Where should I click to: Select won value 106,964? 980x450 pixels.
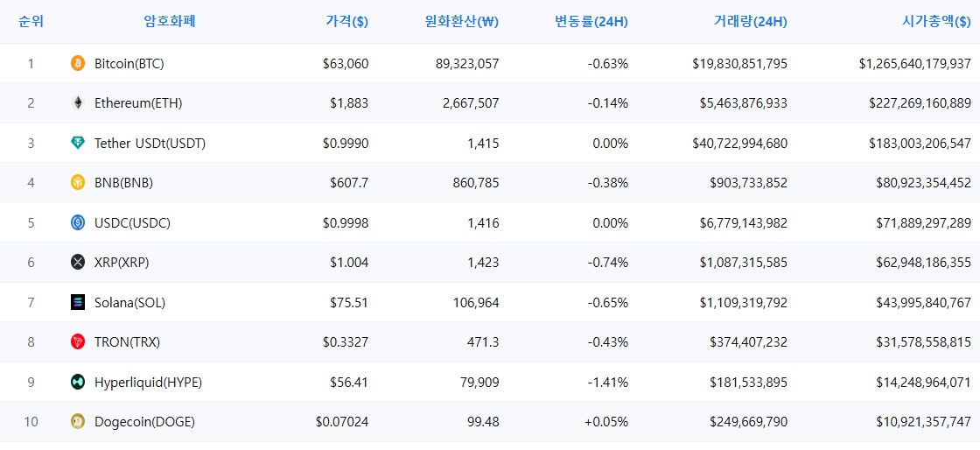pos(474,303)
